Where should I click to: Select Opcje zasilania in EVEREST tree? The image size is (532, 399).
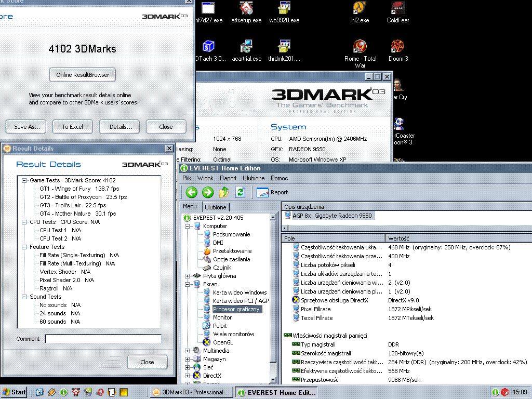pos(231,259)
